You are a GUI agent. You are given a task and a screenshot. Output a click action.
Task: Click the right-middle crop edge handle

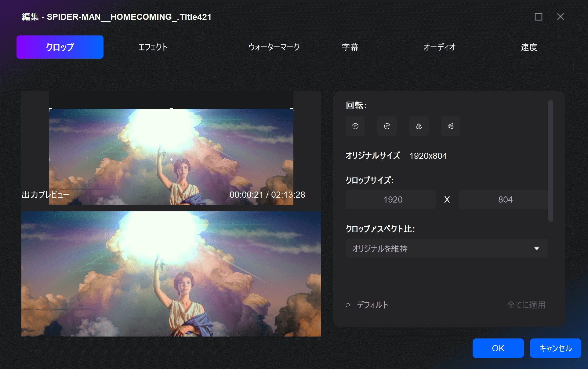(x=293, y=160)
